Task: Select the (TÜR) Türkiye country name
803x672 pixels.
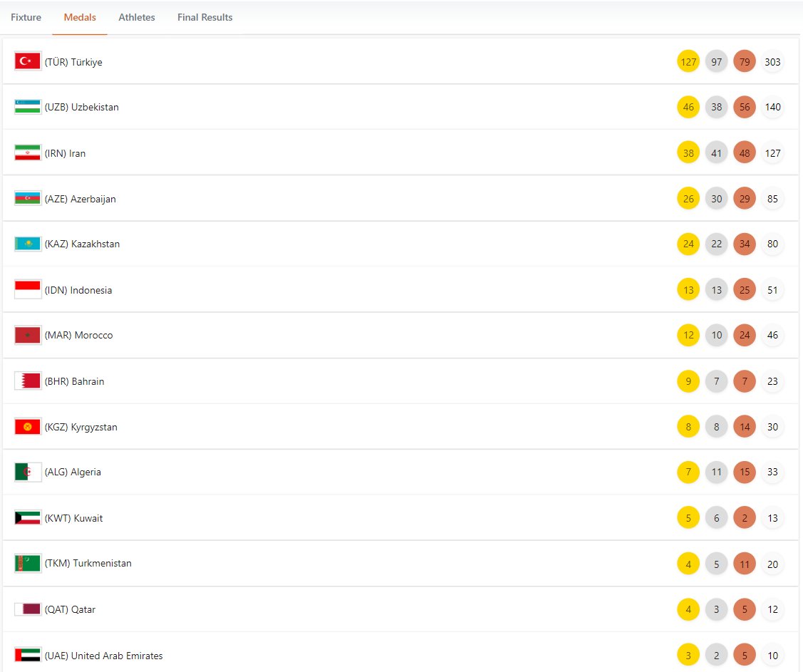Action: coord(73,62)
